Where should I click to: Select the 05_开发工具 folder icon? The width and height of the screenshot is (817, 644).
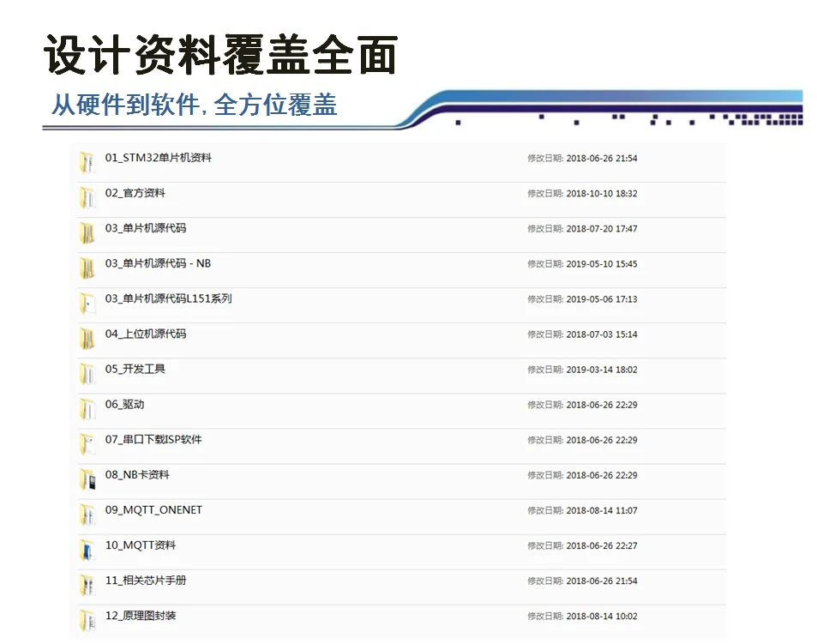pyautogui.click(x=87, y=374)
